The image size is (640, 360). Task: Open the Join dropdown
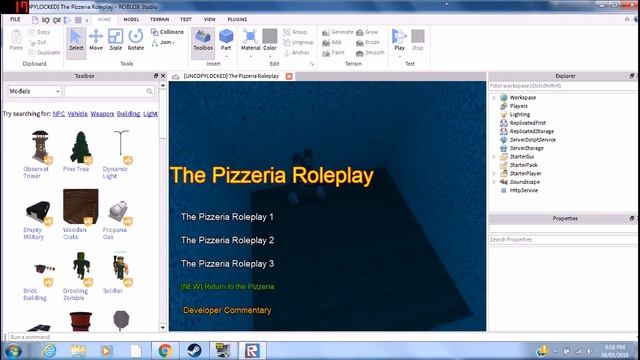[x=163, y=42]
